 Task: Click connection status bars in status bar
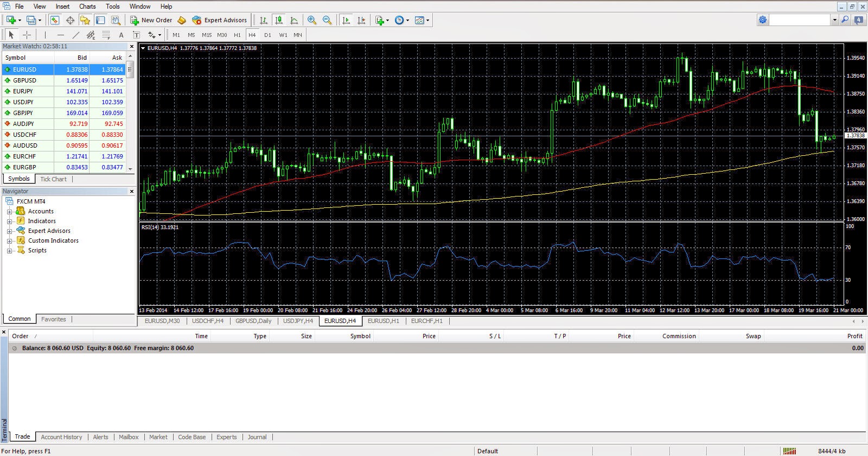pos(790,451)
